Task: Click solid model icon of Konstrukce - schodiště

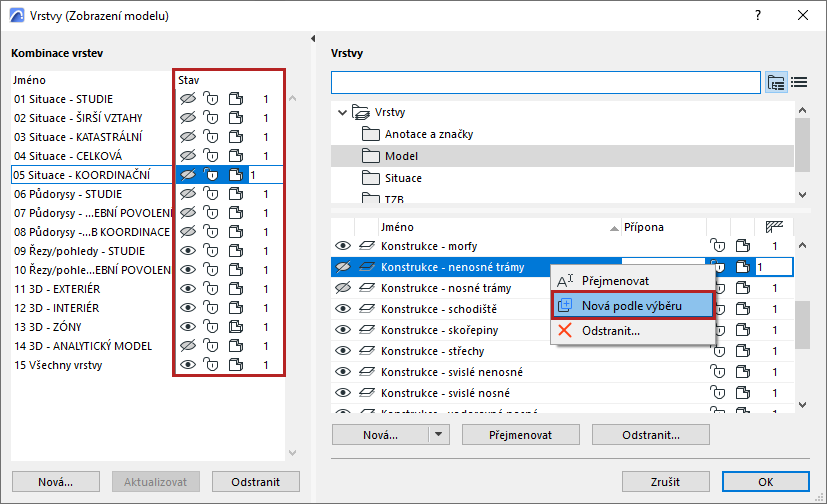Action: click(743, 309)
